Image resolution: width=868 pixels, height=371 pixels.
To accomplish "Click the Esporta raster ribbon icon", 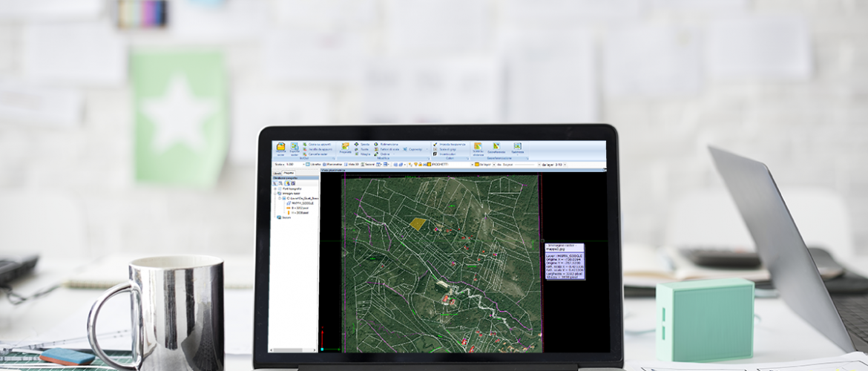I will (295, 148).
